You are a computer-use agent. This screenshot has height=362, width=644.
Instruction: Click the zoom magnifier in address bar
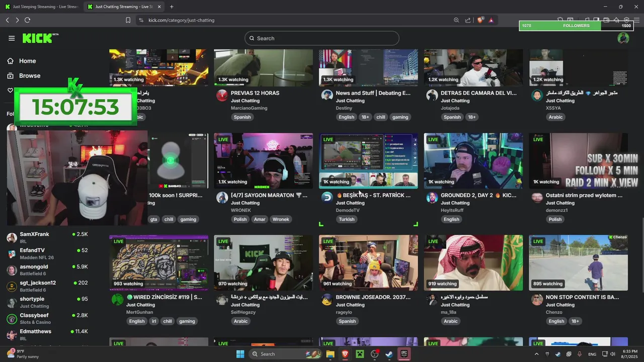click(456, 20)
